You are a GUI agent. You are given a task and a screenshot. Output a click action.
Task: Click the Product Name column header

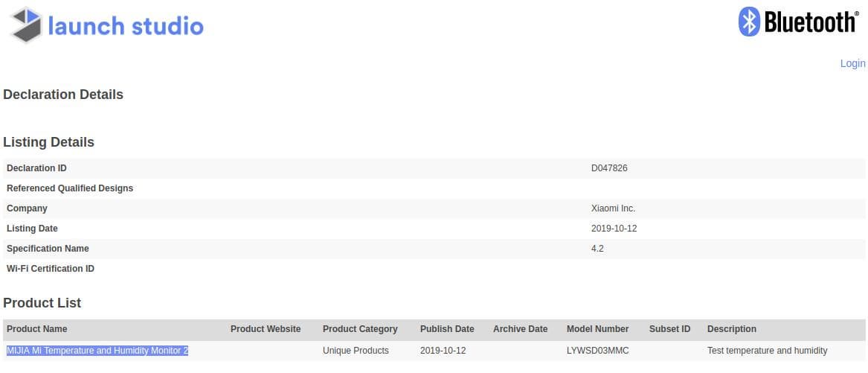[x=36, y=329]
